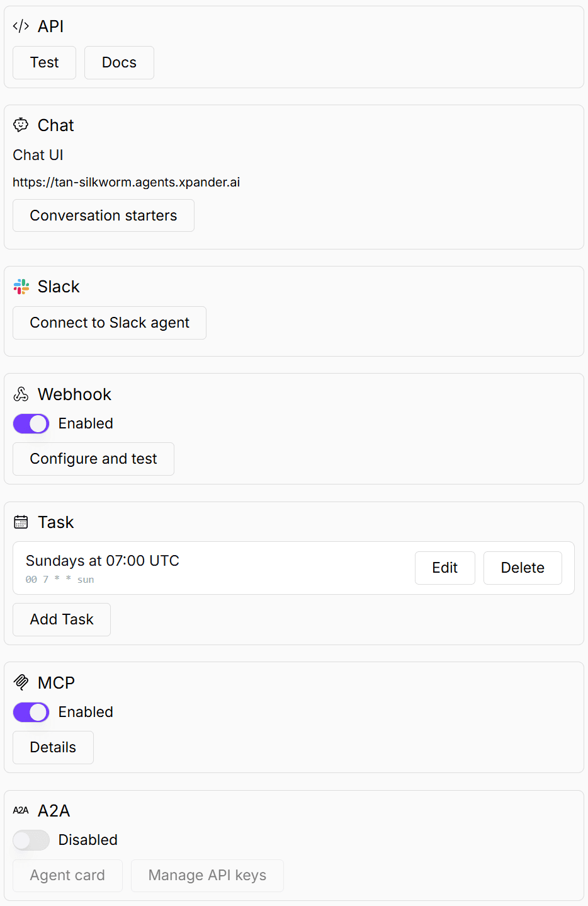Delete the Sundays scheduled task
This screenshot has width=588, height=906.
point(522,568)
